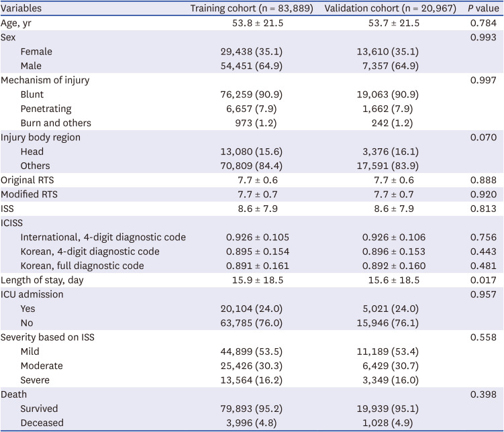
Task: Select 'International, 4-digit diagnostic code' row label
Action: tap(103, 237)
